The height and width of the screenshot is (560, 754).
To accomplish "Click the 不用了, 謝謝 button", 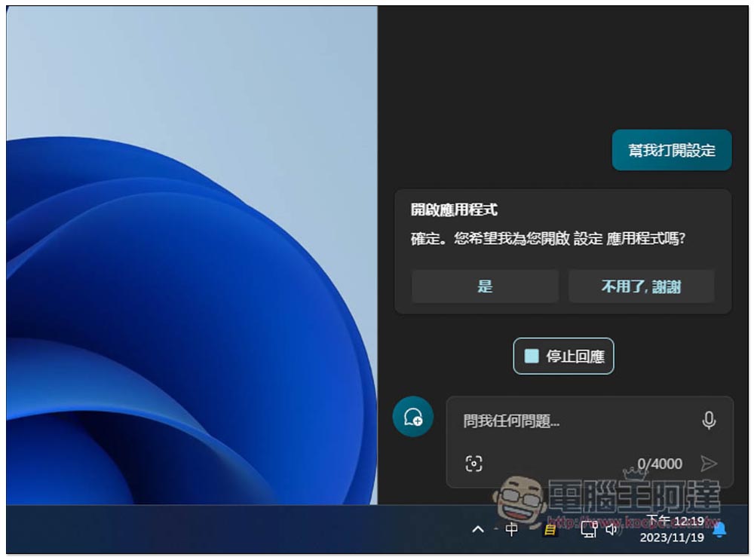I will [x=641, y=286].
